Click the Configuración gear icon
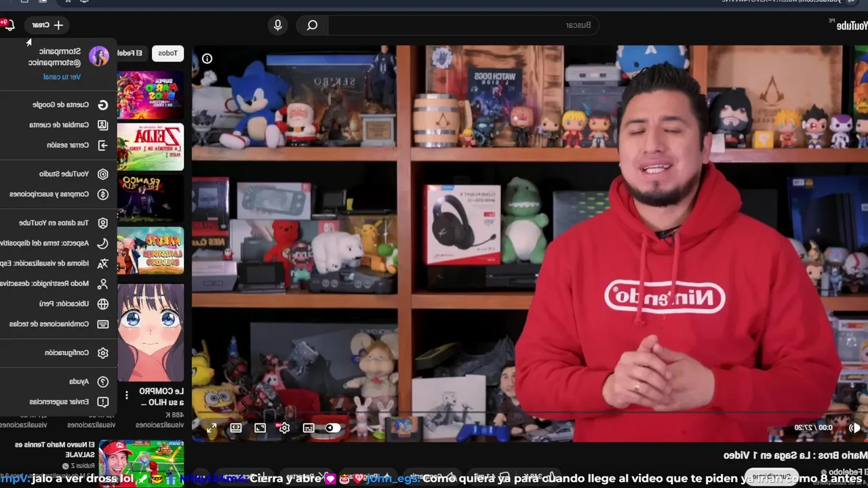Image resolution: width=868 pixels, height=488 pixels. click(x=103, y=352)
